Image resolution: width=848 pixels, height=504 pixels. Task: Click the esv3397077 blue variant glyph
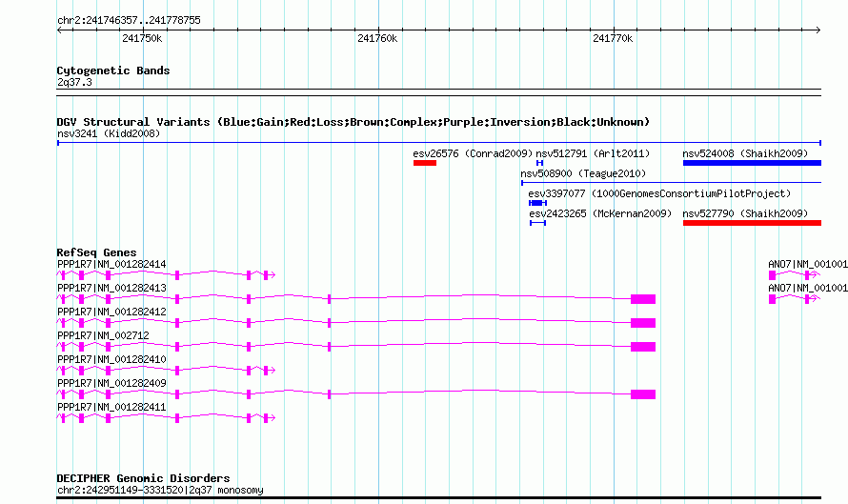point(537,203)
